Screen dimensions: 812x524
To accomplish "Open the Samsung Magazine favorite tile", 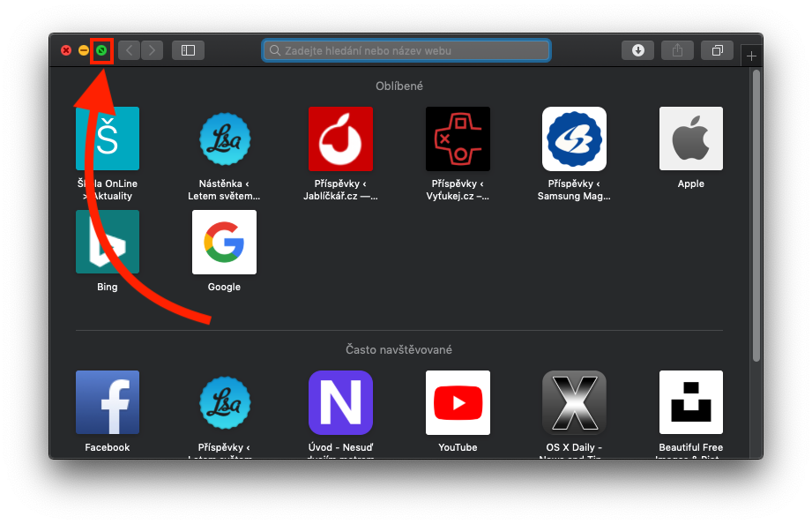I will [574, 138].
